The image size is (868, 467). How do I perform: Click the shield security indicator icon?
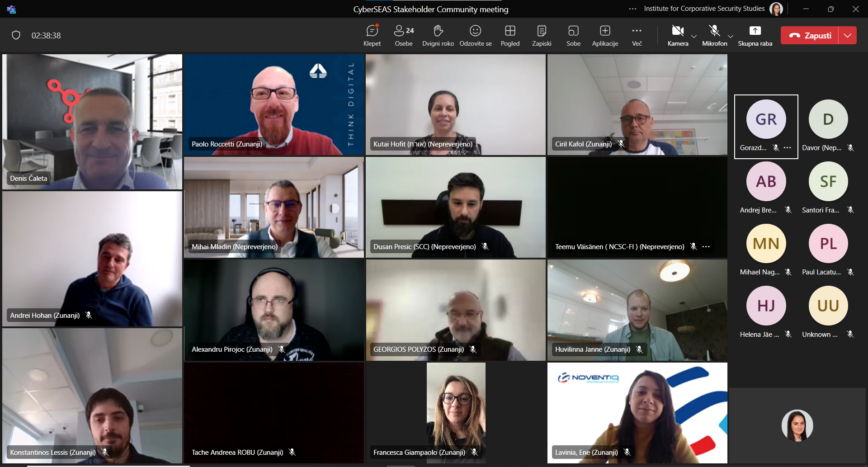pos(16,35)
